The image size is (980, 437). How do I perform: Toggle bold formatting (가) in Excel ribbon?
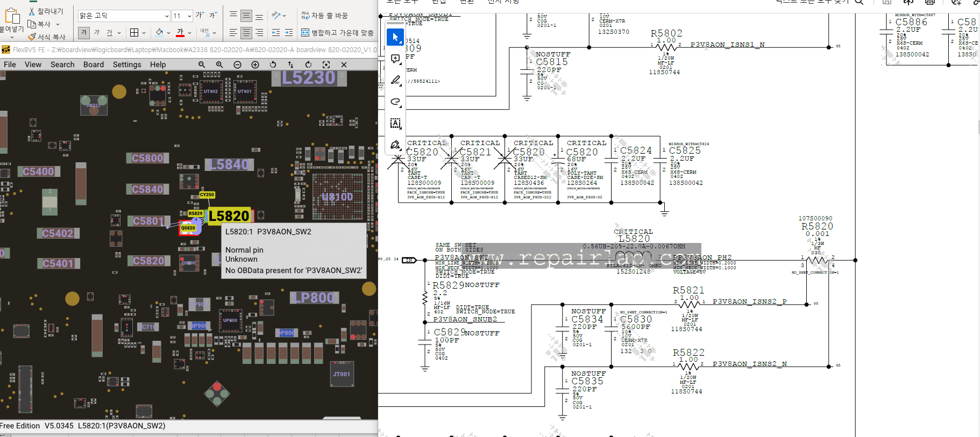click(84, 33)
